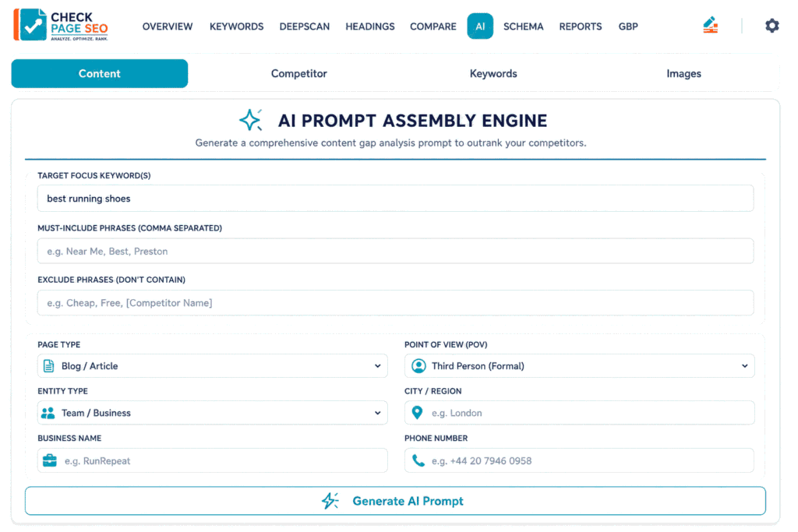
Task: Click the map pin icon in City / Region
Action: [x=417, y=413]
